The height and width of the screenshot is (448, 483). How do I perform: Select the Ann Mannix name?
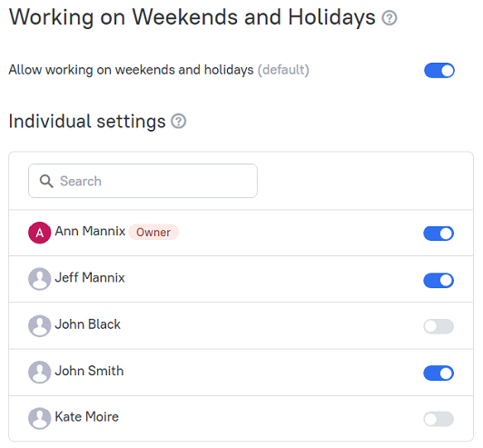tap(90, 231)
